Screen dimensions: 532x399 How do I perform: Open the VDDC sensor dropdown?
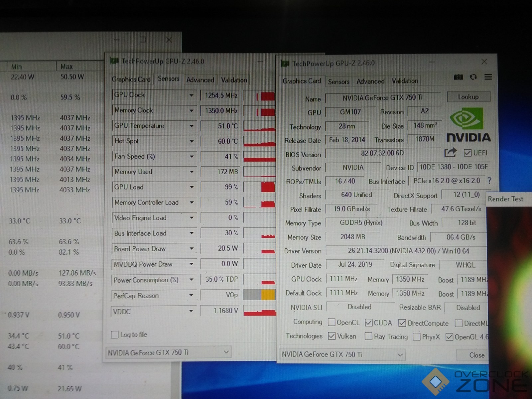click(x=191, y=311)
